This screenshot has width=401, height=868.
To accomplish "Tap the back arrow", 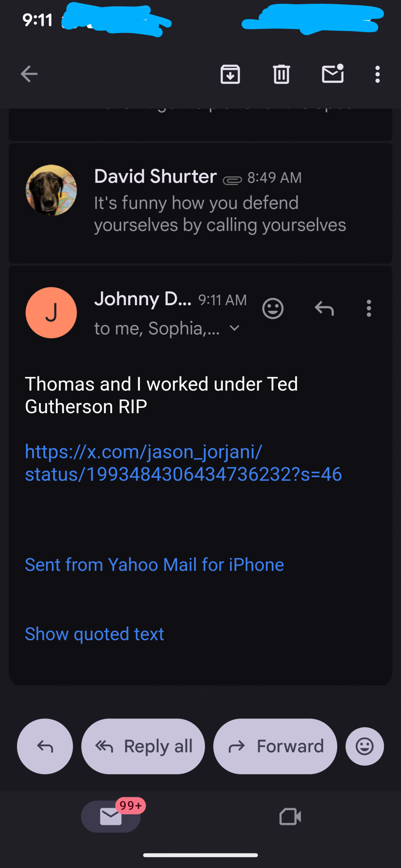I will tap(29, 74).
